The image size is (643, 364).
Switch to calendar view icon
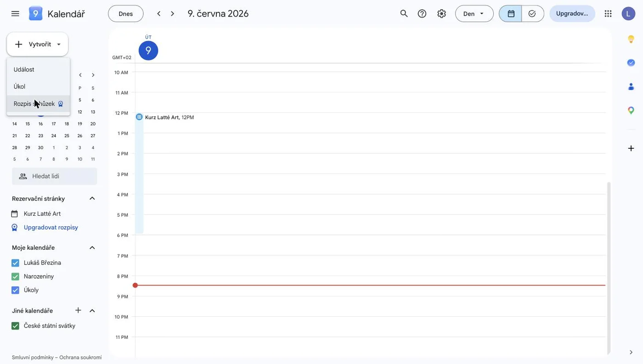coord(511,14)
